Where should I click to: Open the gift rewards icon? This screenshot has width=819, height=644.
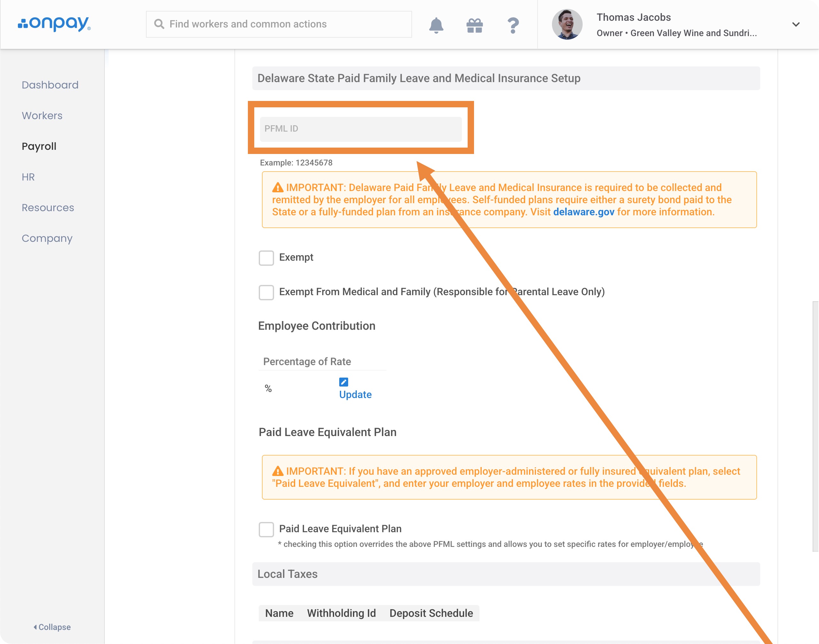click(474, 25)
